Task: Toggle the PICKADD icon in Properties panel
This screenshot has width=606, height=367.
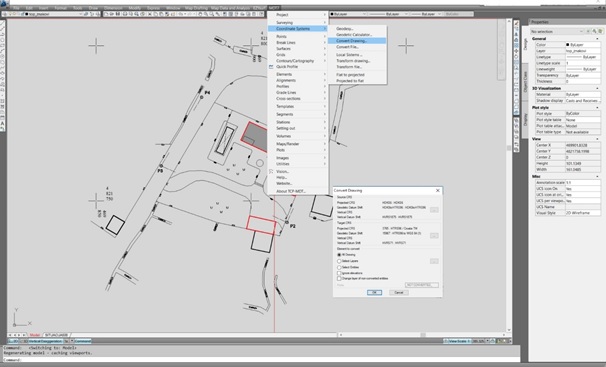Action: pyautogui.click(x=589, y=31)
